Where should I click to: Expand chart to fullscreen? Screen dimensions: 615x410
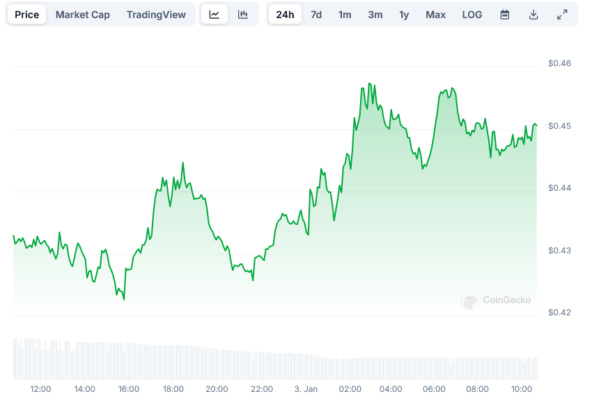562,15
